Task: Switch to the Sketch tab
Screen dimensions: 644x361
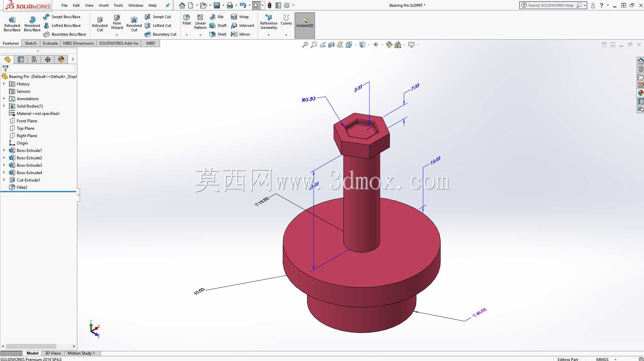Action: tap(31, 43)
